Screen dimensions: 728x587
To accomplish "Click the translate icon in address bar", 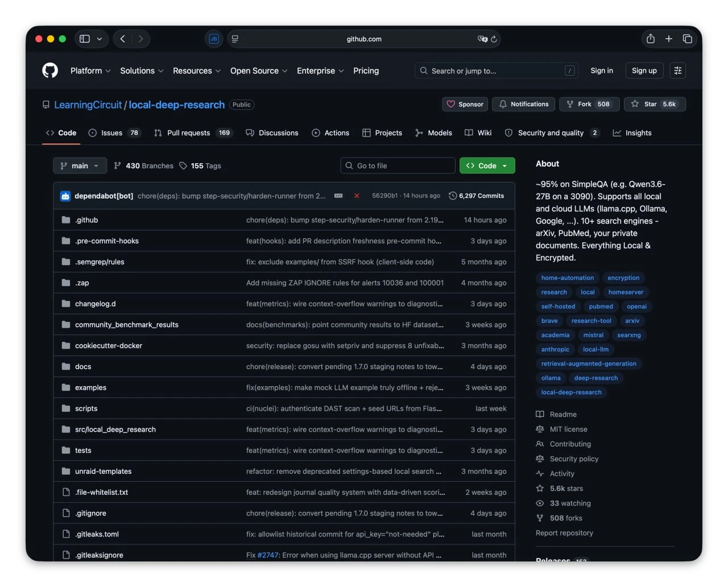I will (482, 39).
